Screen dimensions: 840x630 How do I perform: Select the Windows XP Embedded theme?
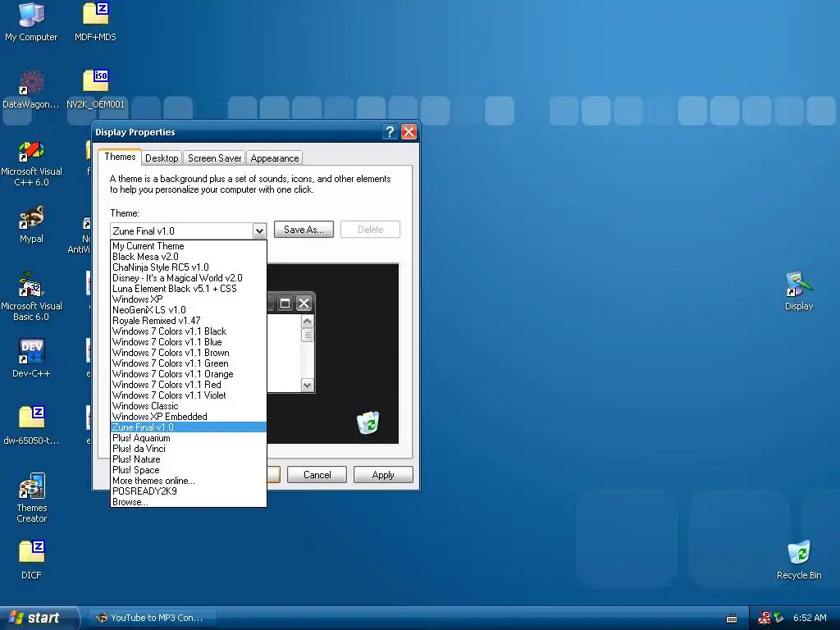pos(189,417)
